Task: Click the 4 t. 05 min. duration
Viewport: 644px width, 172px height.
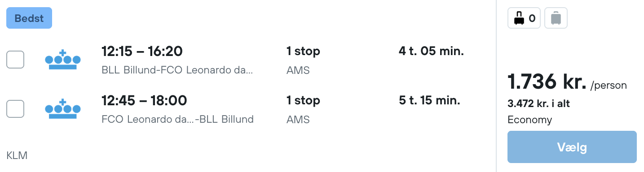Action: tap(431, 51)
